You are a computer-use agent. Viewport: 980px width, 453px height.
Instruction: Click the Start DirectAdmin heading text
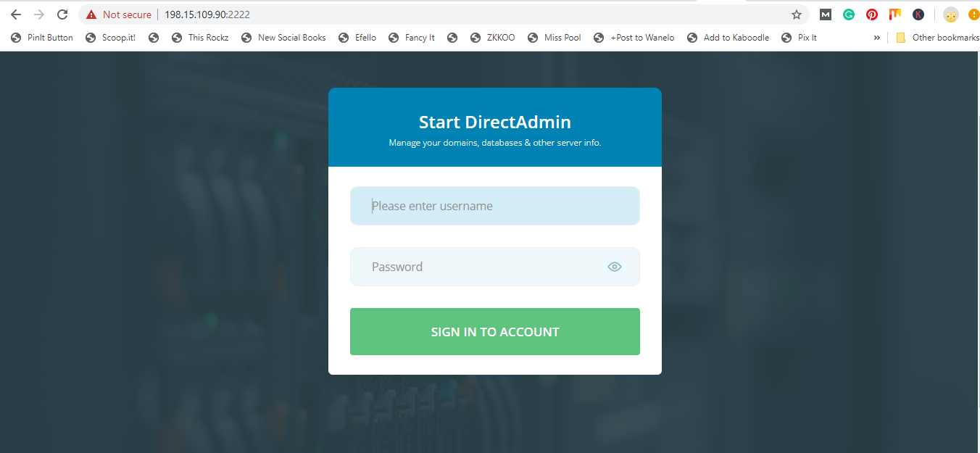pos(495,122)
